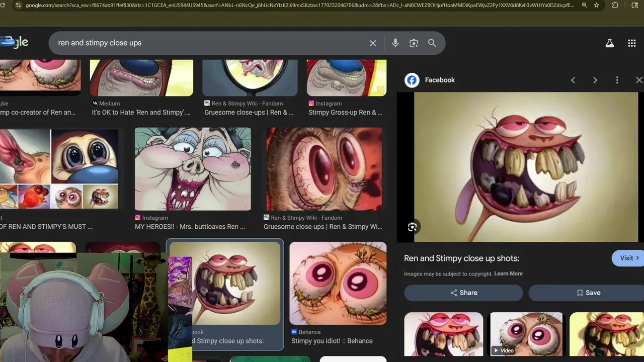Viewport: 644px width, 362px height.
Task: Open Mrs. buttloaves Instagram image result
Action: (x=193, y=169)
